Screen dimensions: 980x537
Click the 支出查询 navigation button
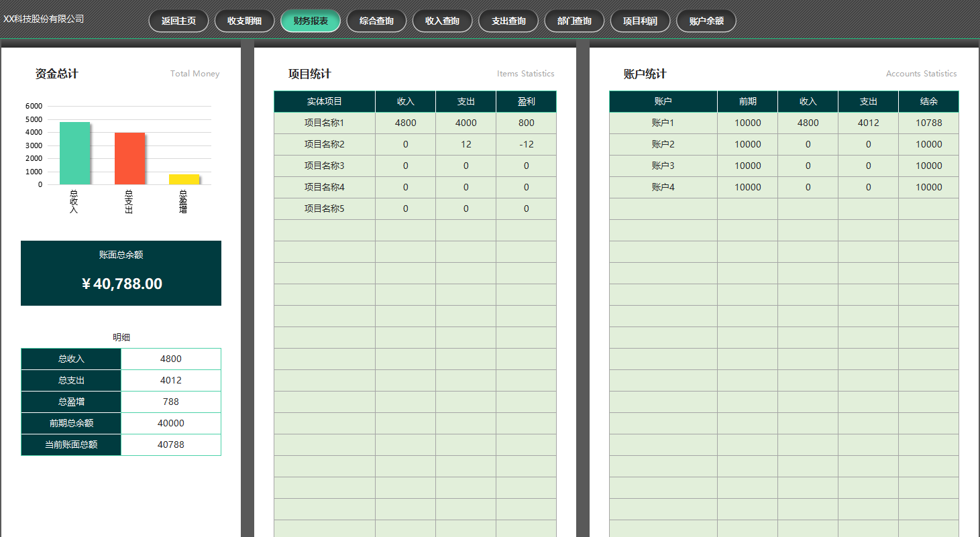tap(508, 21)
